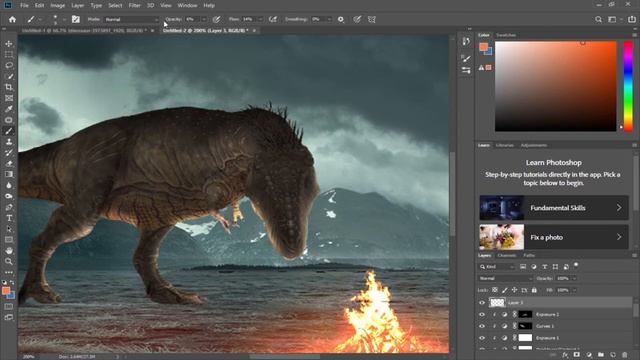640x360 pixels.
Task: Select the Hand tool
Action: tap(9, 251)
